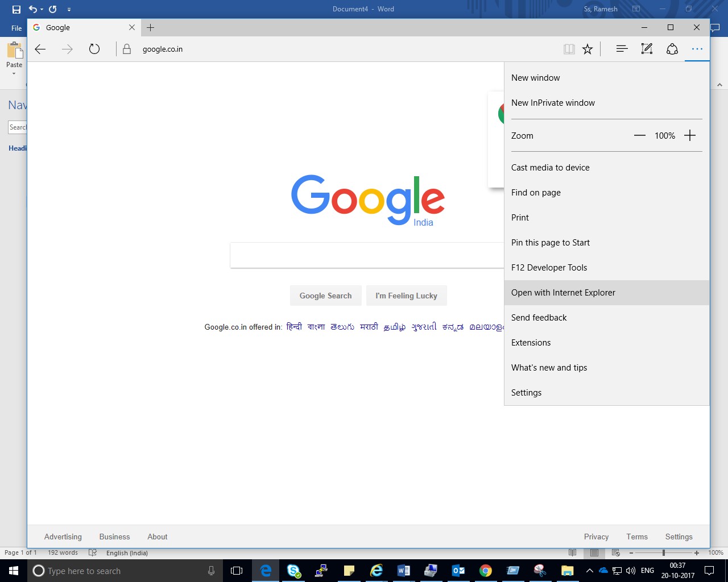Go back to the previous page
Viewport: 728px width, 582px height.
[x=40, y=49]
